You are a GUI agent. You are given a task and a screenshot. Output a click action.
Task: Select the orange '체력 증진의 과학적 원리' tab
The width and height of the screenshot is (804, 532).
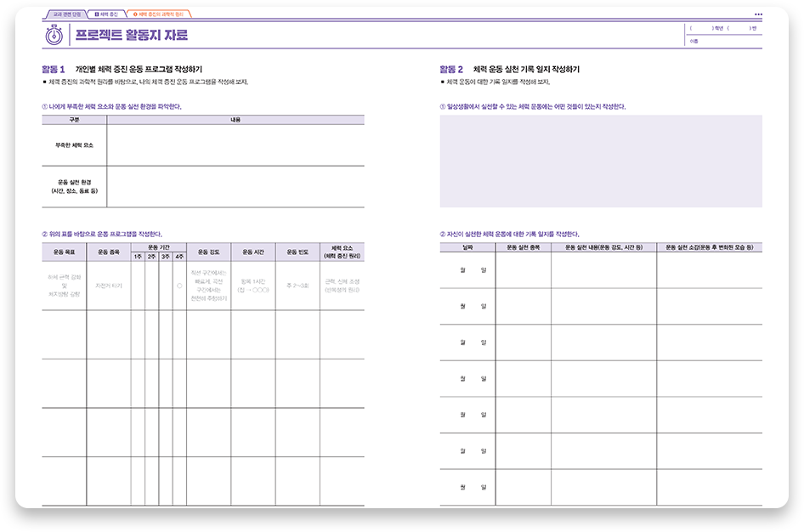click(x=158, y=14)
